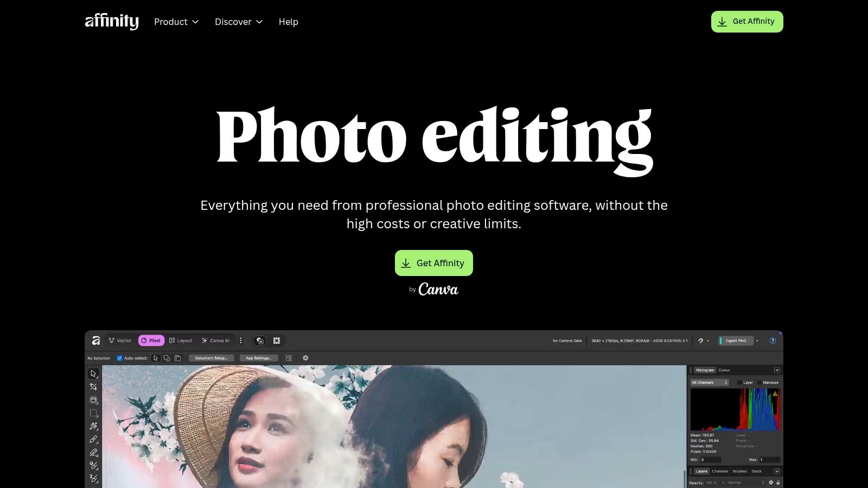This screenshot has width=868, height=488.
Task: Select the rectangular marquee selection tool
Action: tap(93, 413)
